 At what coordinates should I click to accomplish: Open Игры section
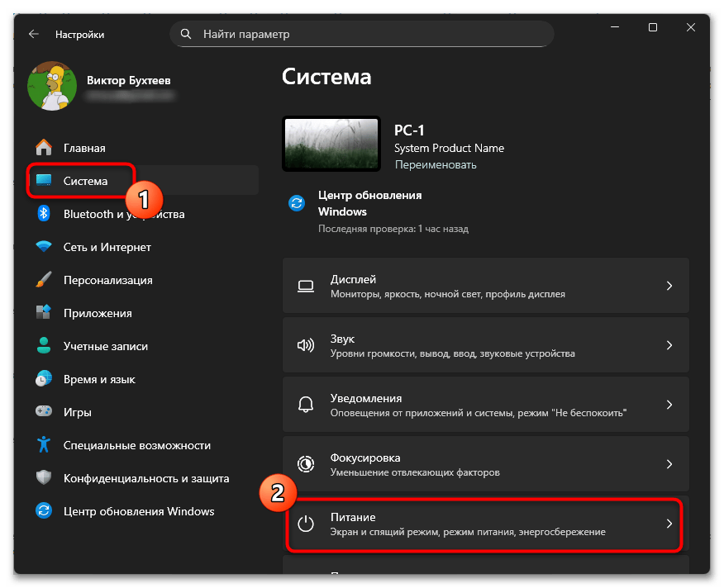(x=143, y=412)
